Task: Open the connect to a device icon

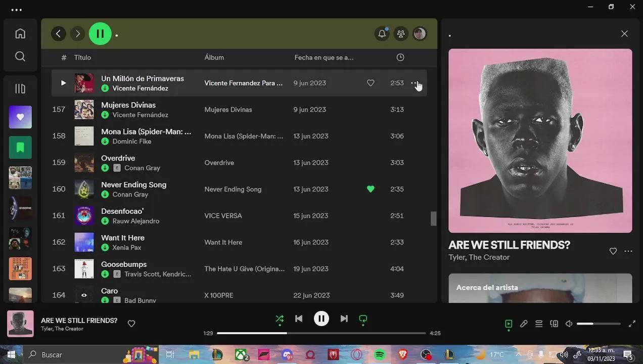Action: click(554, 324)
